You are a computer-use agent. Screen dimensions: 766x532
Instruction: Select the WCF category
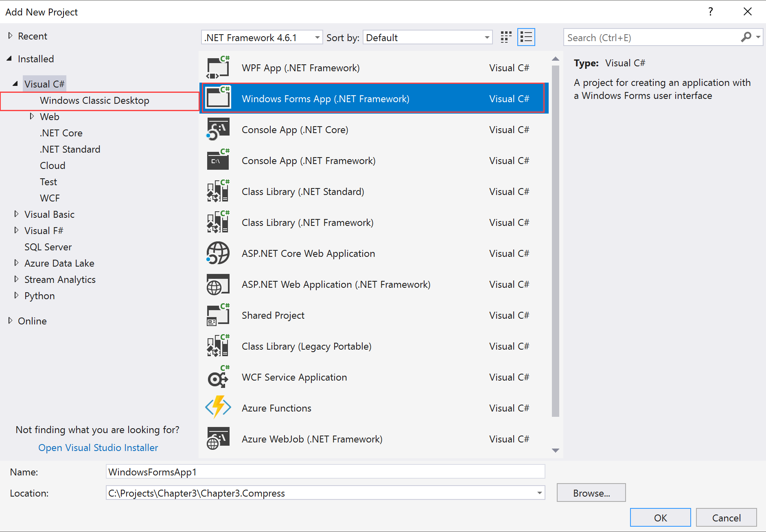coord(50,198)
